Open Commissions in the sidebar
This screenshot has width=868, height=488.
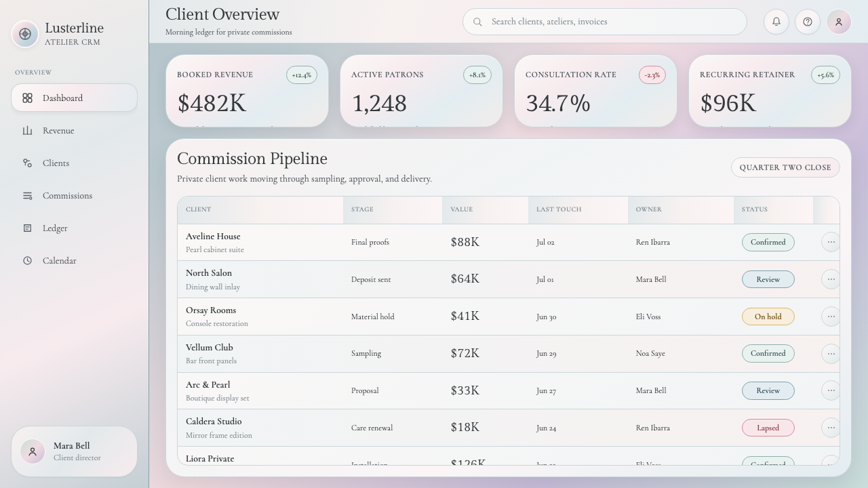pyautogui.click(x=75, y=196)
